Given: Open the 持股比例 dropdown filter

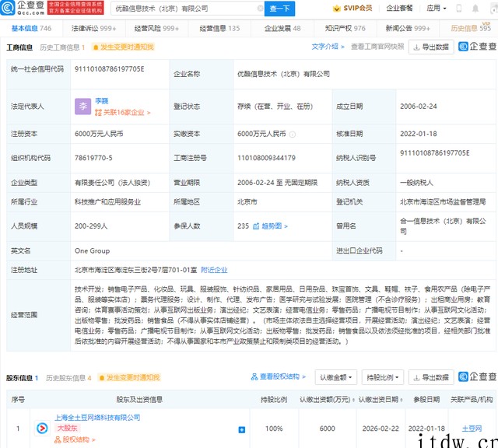Looking at the screenshot, I should point(383,377).
